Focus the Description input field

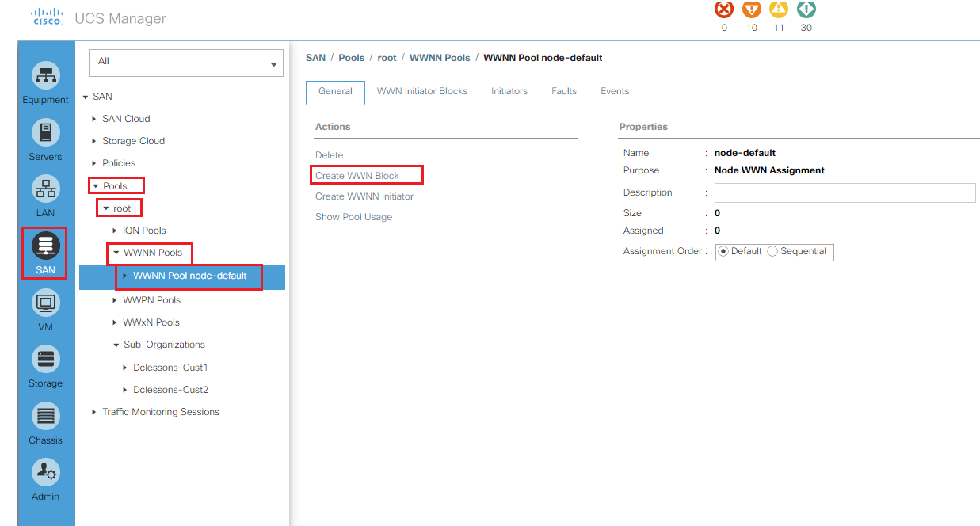845,192
